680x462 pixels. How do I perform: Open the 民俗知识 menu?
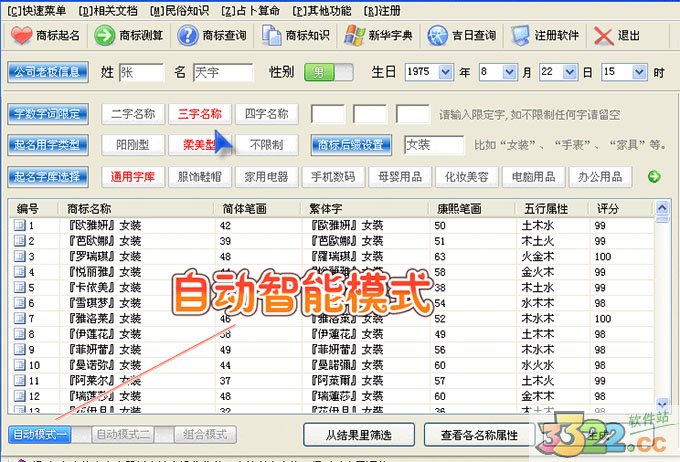point(179,11)
